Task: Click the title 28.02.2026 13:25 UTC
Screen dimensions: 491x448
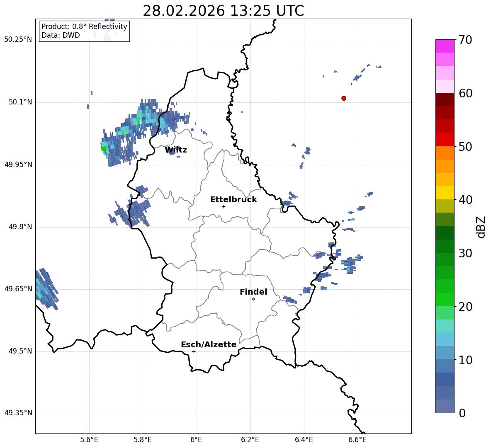Action: (x=223, y=11)
